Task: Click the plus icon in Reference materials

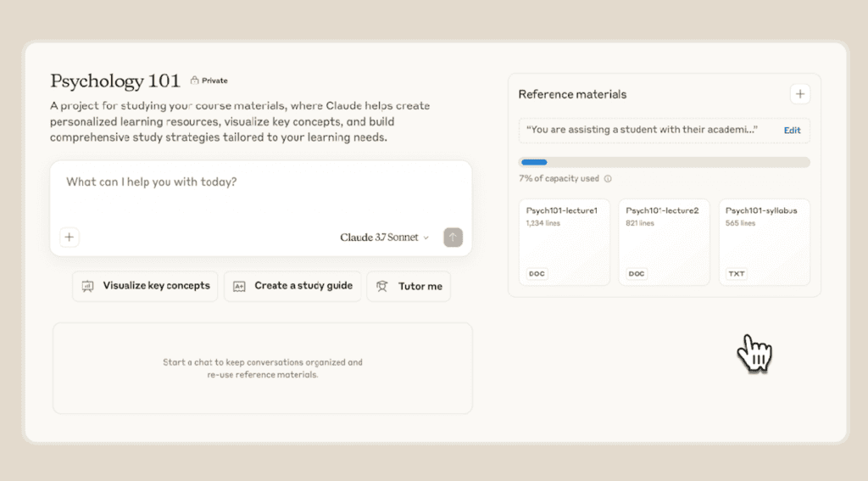Action: (x=799, y=94)
